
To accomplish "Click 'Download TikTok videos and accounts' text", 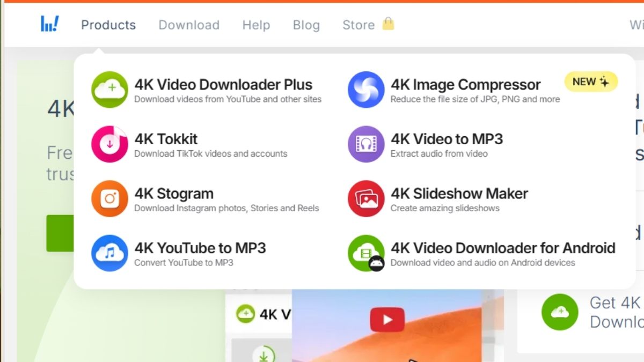I will pyautogui.click(x=210, y=153).
